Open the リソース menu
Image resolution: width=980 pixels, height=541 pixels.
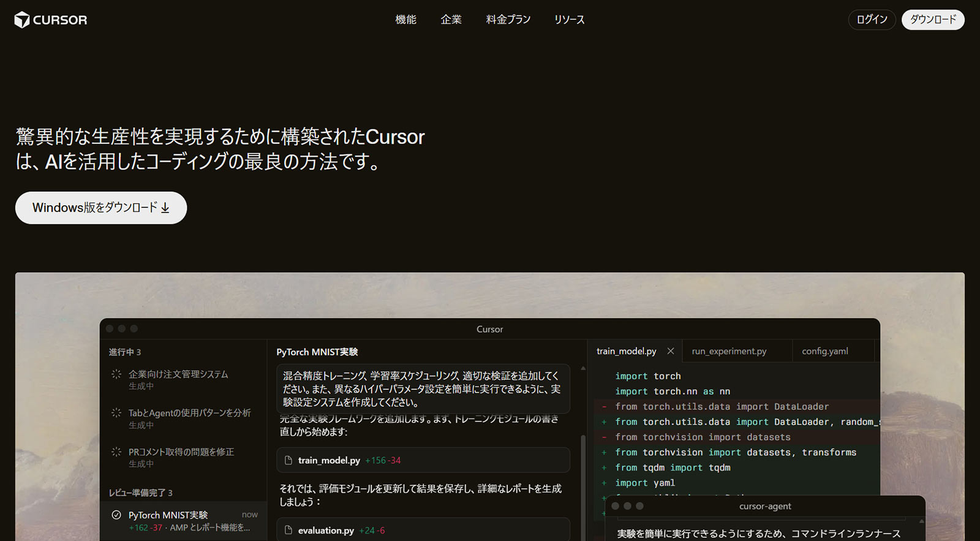click(570, 20)
